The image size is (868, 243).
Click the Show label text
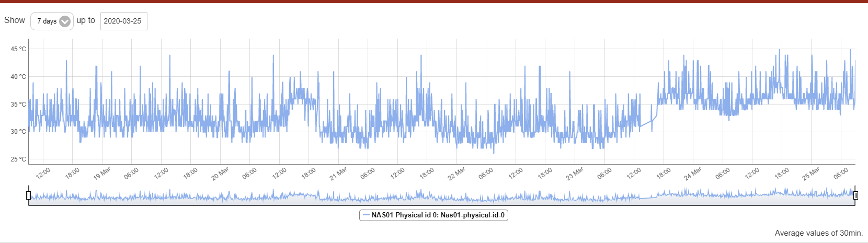(x=15, y=20)
